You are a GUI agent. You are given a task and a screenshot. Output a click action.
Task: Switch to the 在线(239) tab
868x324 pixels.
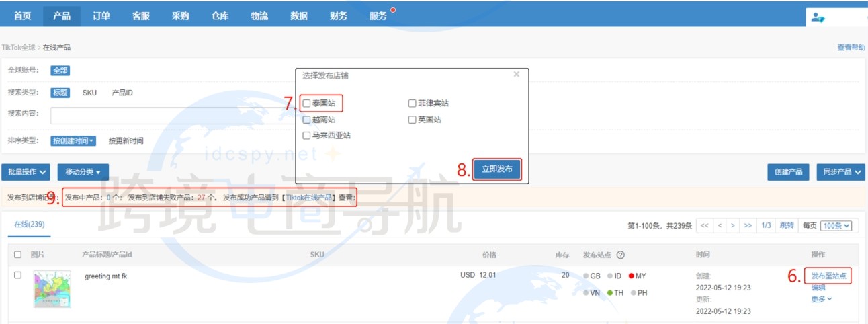click(x=30, y=224)
